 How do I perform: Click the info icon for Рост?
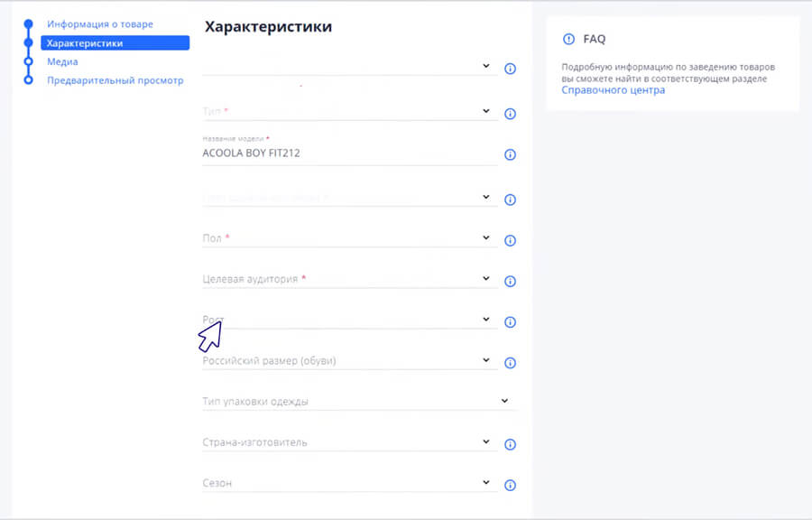pos(510,321)
